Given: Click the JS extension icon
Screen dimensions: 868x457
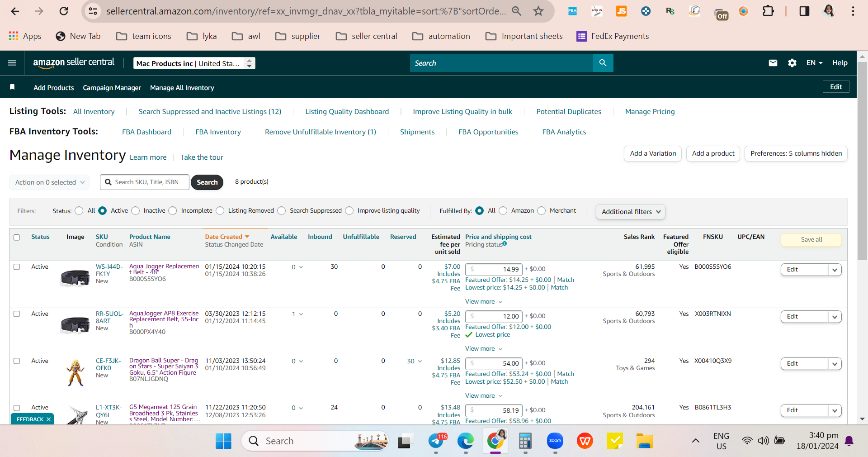Looking at the screenshot, I should (622, 11).
